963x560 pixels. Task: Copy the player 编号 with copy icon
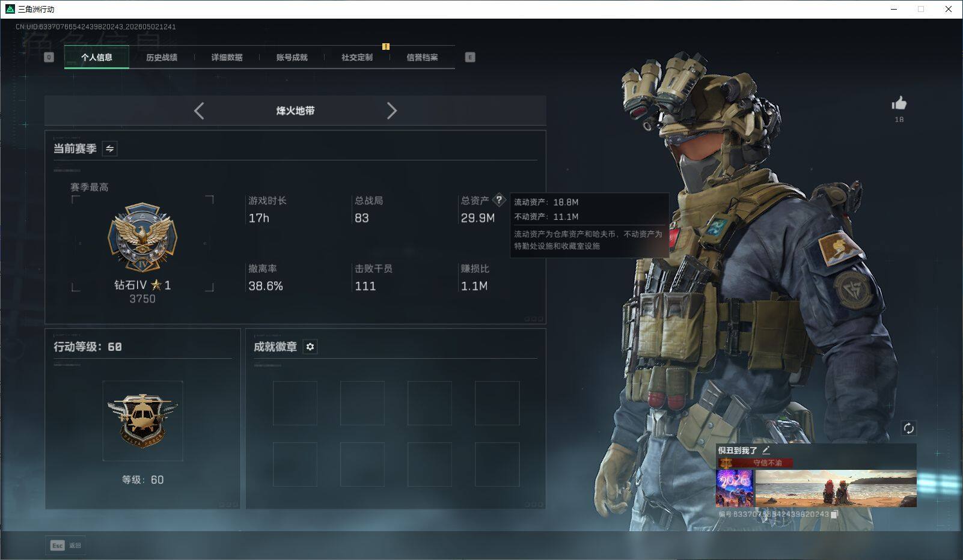(x=834, y=514)
